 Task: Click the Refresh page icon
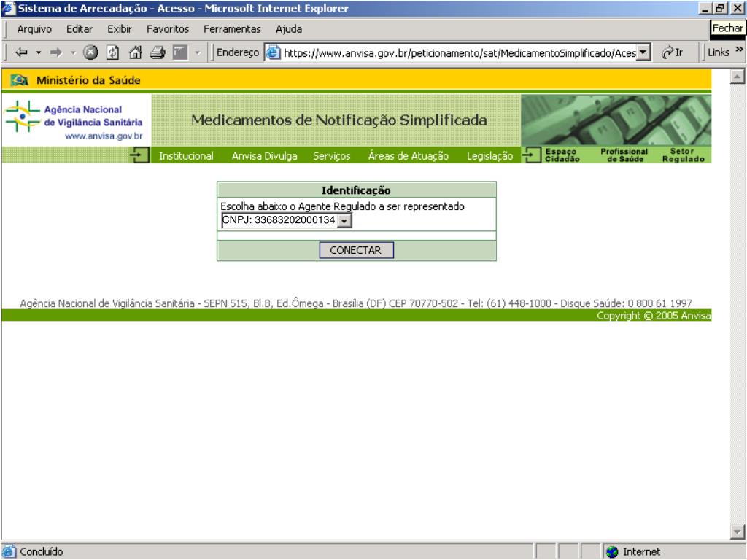[x=112, y=52]
